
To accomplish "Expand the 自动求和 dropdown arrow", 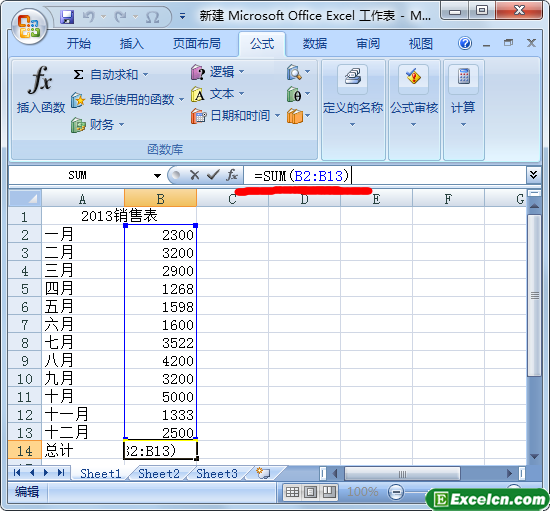I will [146, 75].
